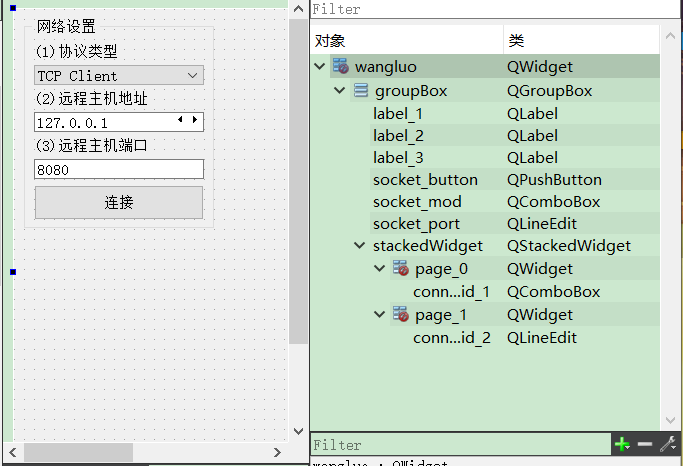Select socket_mod in object tree

pos(417,202)
